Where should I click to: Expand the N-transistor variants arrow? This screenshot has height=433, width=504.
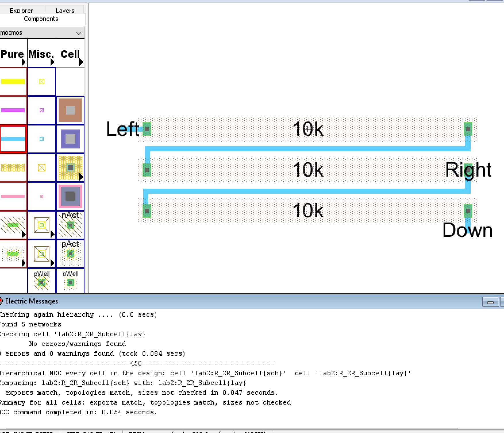click(x=52, y=235)
